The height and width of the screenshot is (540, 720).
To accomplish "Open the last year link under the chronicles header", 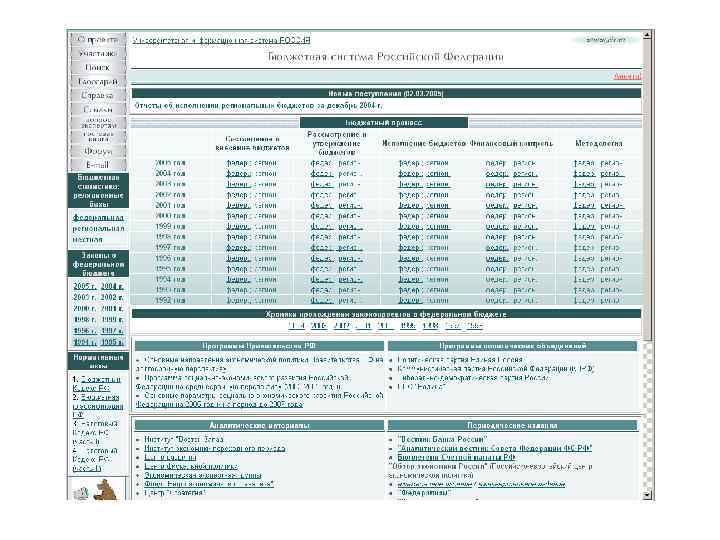I will 474,326.
